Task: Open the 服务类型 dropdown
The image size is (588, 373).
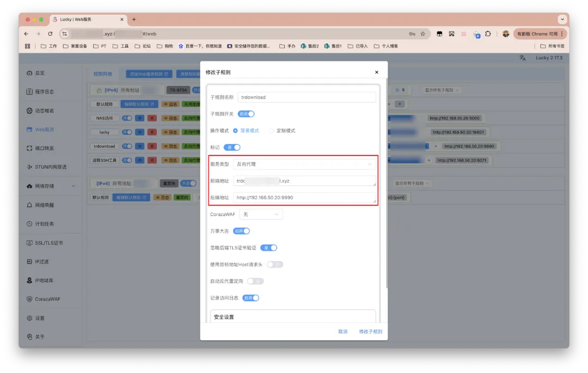Action: (x=304, y=164)
